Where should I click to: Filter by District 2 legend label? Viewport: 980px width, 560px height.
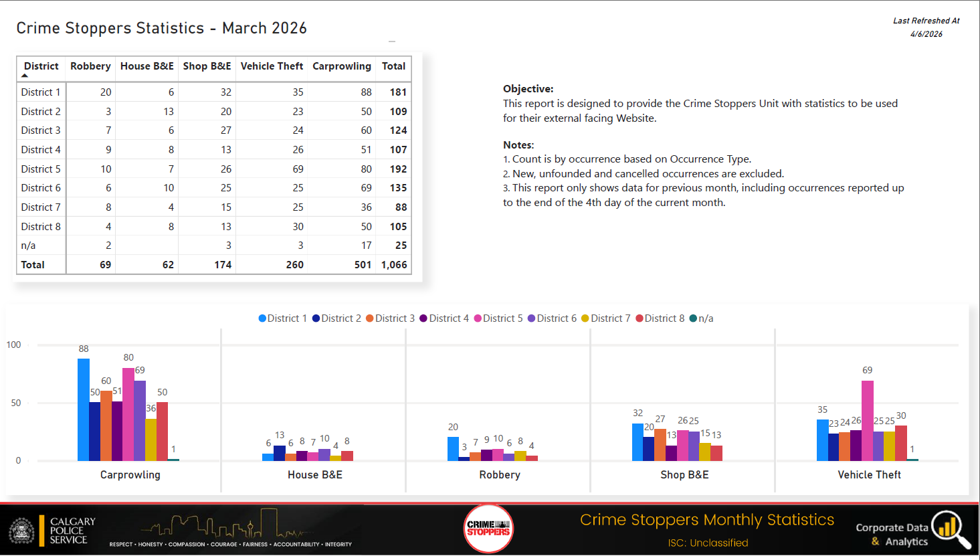tap(341, 318)
